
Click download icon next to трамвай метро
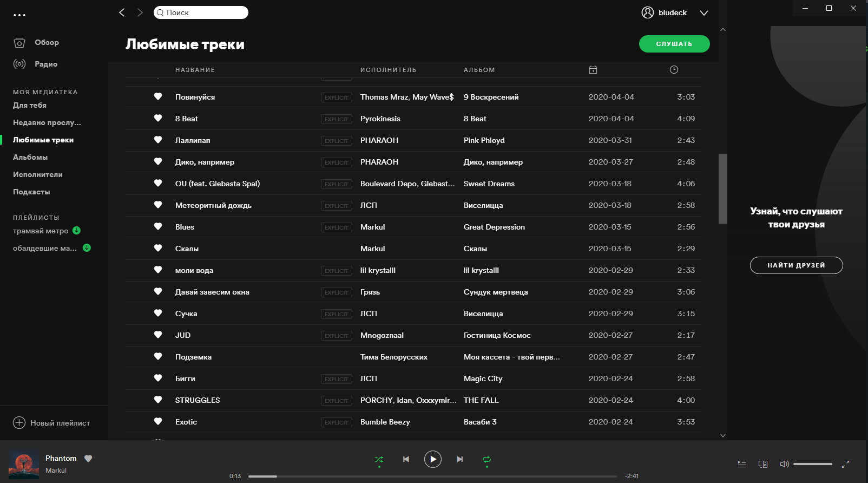click(x=76, y=230)
